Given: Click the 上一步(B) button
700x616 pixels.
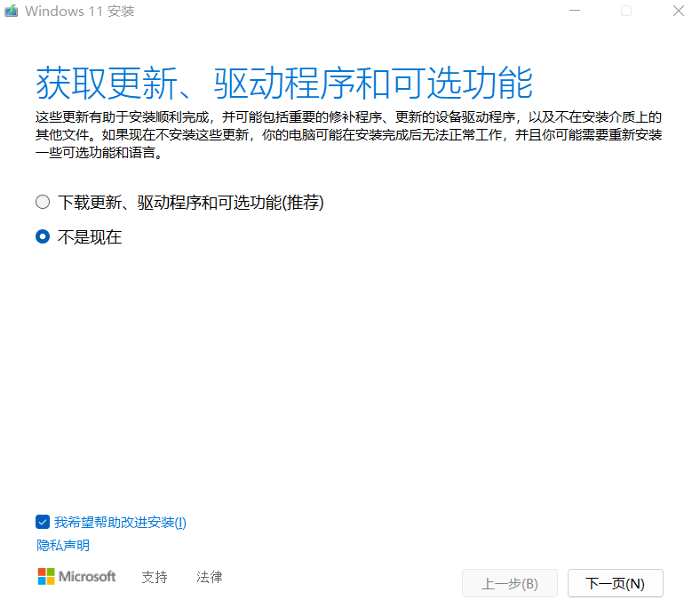Looking at the screenshot, I should click(x=510, y=583).
